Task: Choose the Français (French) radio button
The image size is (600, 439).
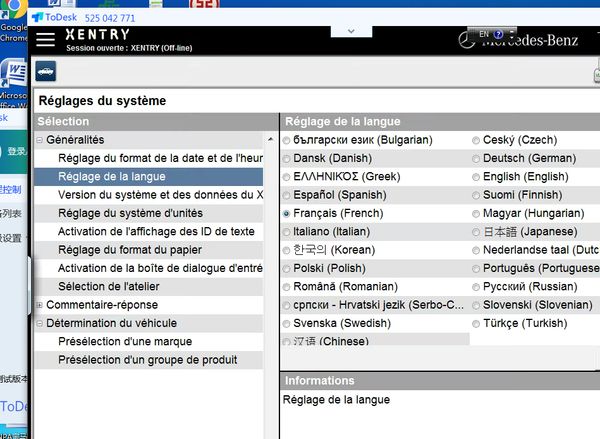Action: pos(286,214)
